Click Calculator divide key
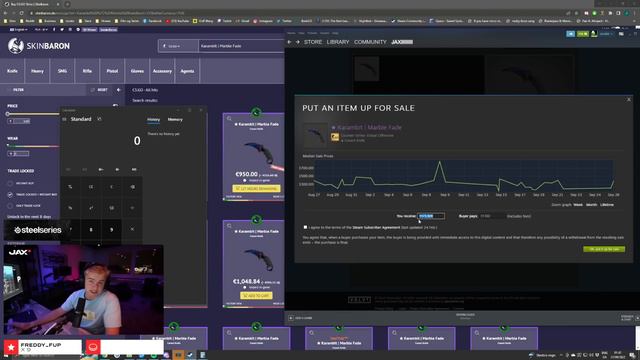Screen dimensions: 640x360 132,208
